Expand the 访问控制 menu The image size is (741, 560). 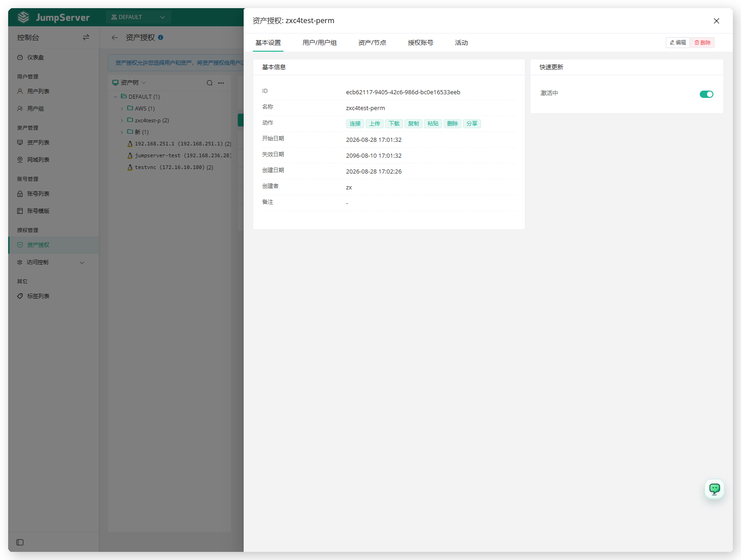(53, 262)
